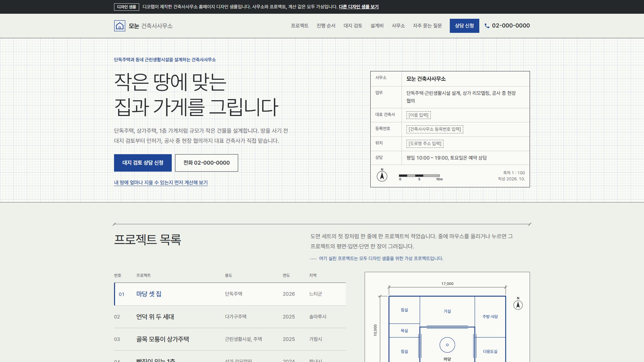Click 다용도실 room on floor plan
This screenshot has width=644, height=362.
click(490, 352)
